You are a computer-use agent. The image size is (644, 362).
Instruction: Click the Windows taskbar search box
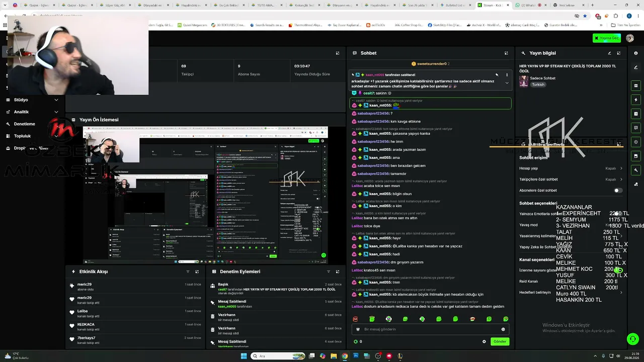pos(278,356)
